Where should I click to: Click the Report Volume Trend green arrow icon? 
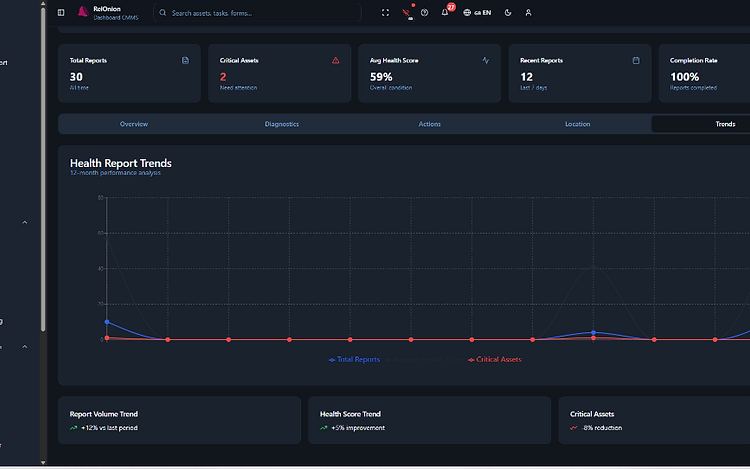coord(74,428)
